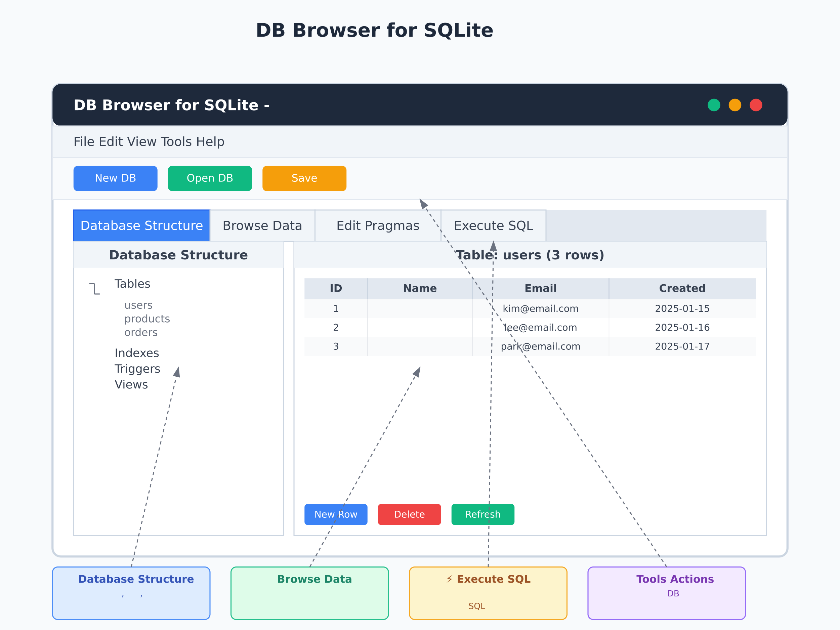
Task: Click the Open DB toolbar button
Action: (210, 178)
